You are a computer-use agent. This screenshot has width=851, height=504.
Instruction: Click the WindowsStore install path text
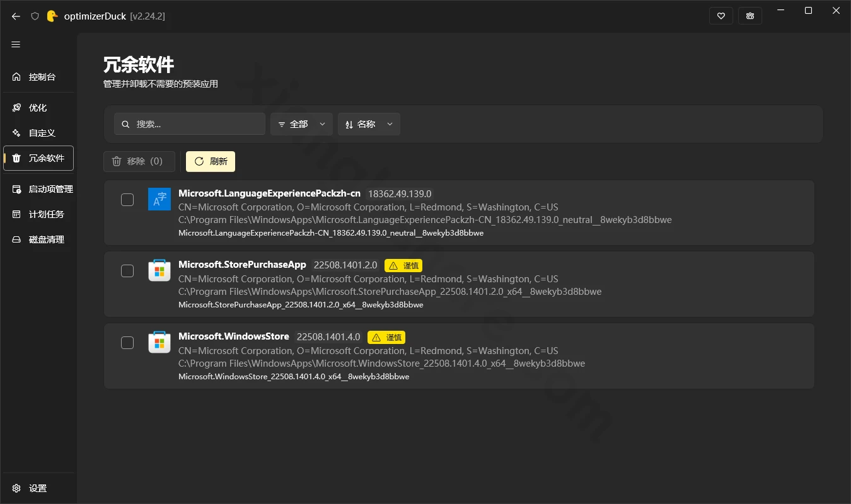pos(382,364)
